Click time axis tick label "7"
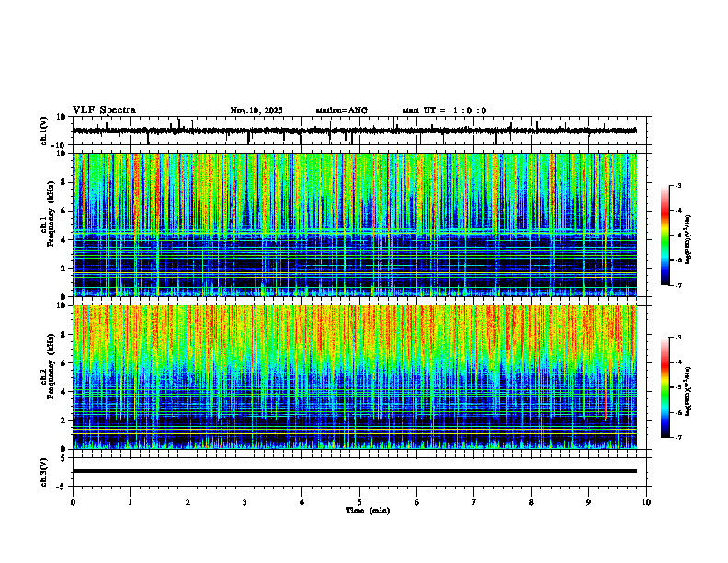This screenshot has height=563, width=728. pos(474,502)
